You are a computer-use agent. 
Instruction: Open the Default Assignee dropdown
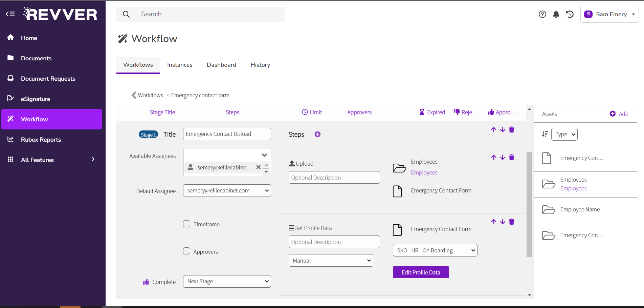click(x=227, y=190)
